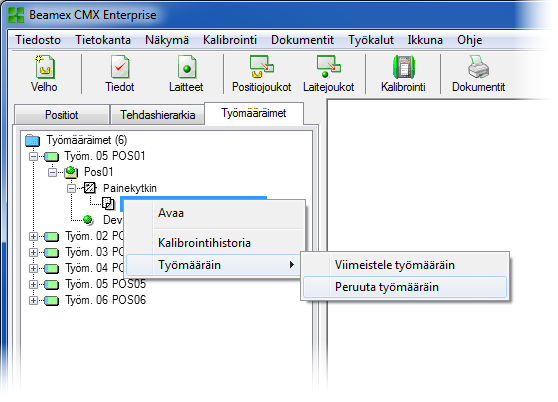Choose Avaa in the context menu
The height and width of the screenshot is (402, 558).
(x=215, y=213)
